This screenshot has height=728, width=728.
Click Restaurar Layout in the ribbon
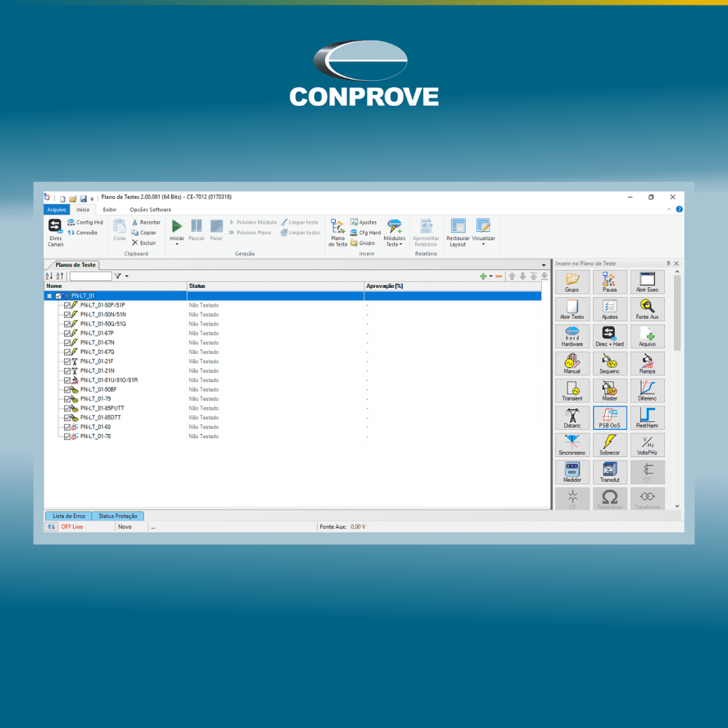click(458, 232)
